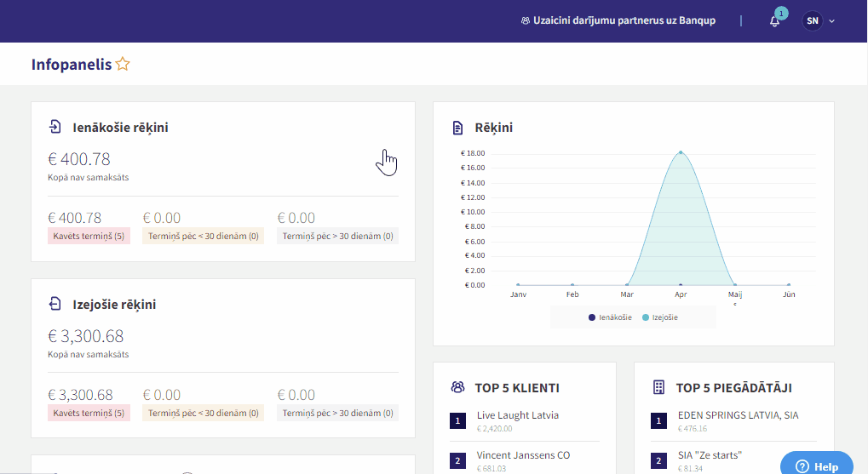The width and height of the screenshot is (868, 474).
Task: Click the SN user avatar
Action: [812, 21]
